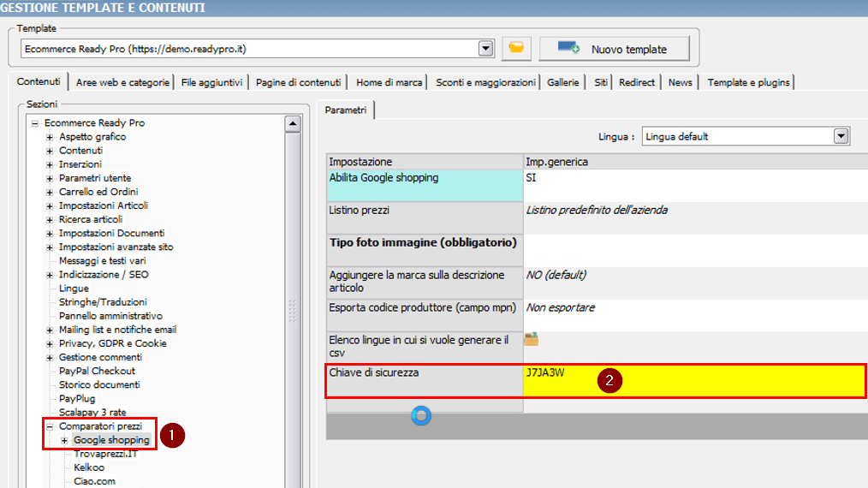868x488 pixels.
Task: Expand Indicizzazione / SEO node
Action: click(x=50, y=275)
